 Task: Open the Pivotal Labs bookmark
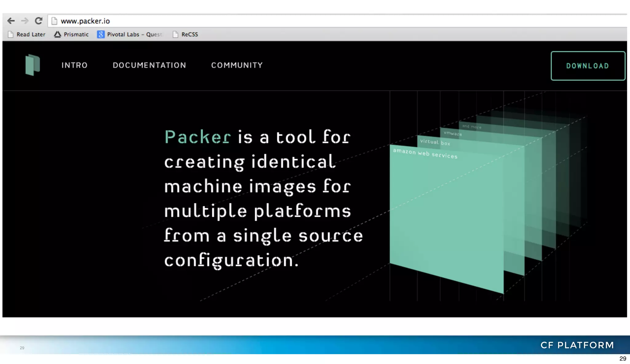[x=130, y=34]
